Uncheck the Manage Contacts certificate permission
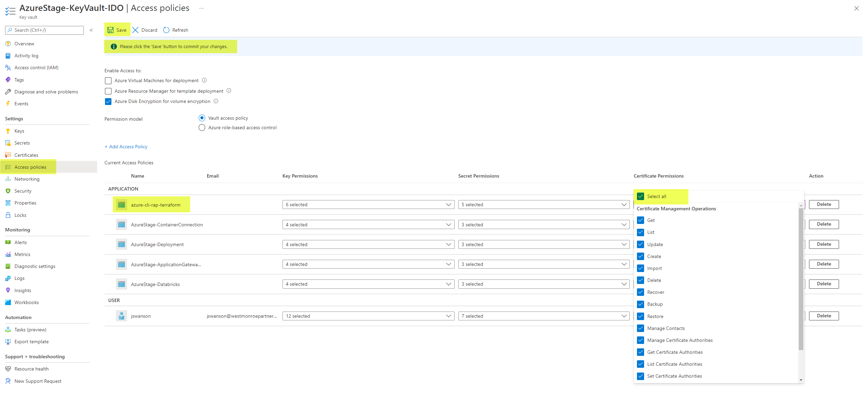868x393 pixels. (x=640, y=328)
